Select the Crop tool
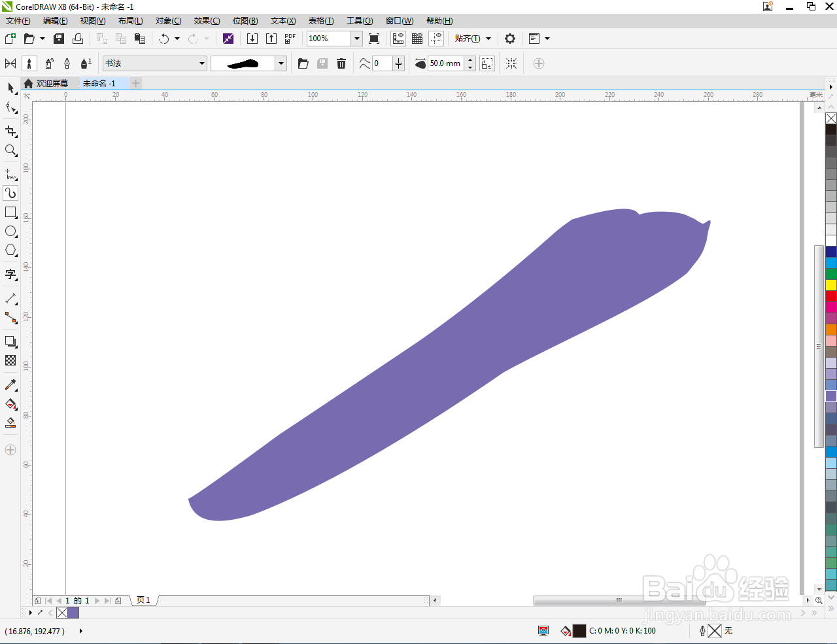 coord(10,131)
